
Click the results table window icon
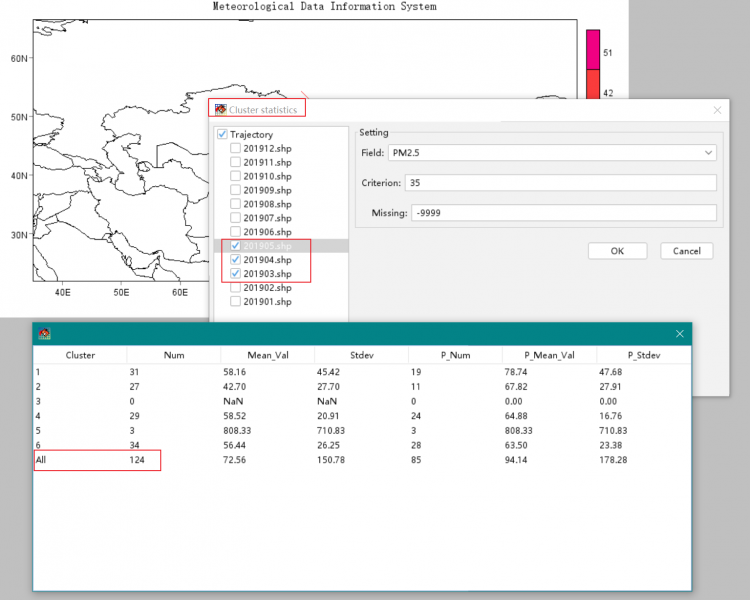(x=44, y=333)
